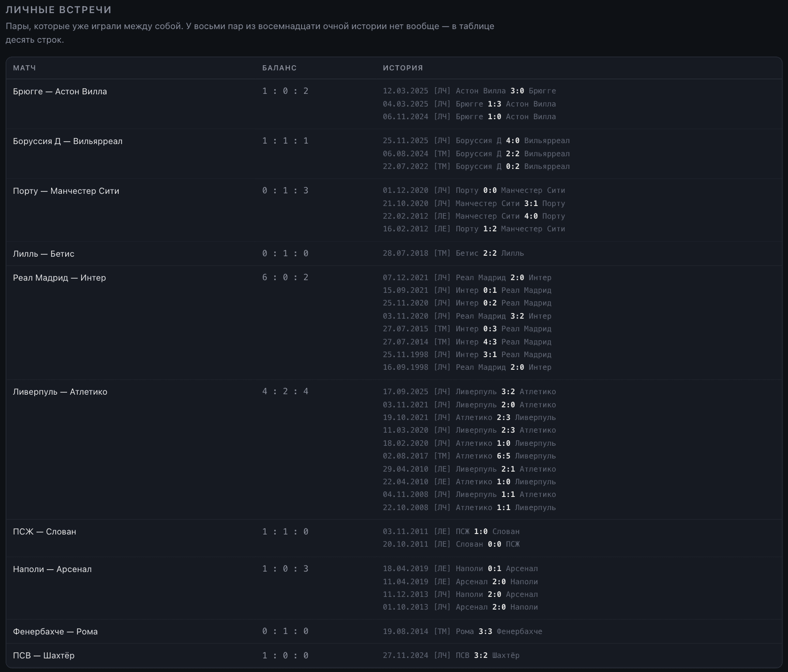Select the match Порту — Манчестер Сити

point(66,191)
